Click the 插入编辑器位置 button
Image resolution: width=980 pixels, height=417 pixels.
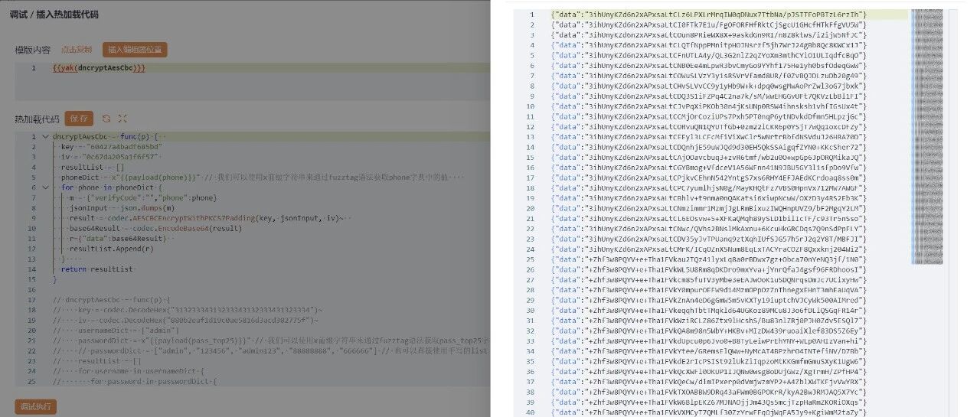[135, 50]
